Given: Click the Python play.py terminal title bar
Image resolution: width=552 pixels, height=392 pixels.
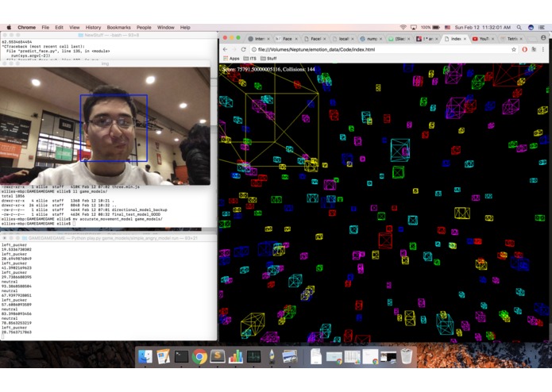Looking at the screenshot, I should tap(109, 238).
